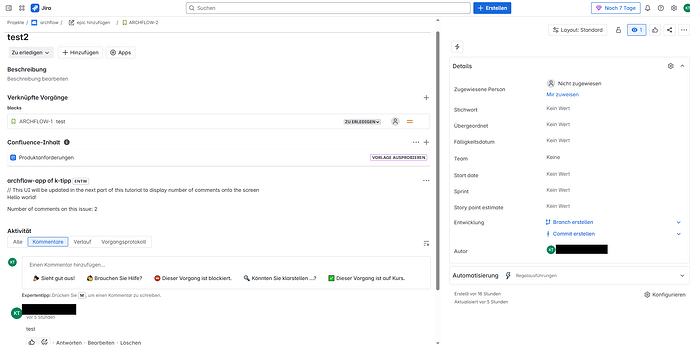This screenshot has width=690, height=361.
Task: Collapse the Details panel chevron
Action: [x=682, y=66]
